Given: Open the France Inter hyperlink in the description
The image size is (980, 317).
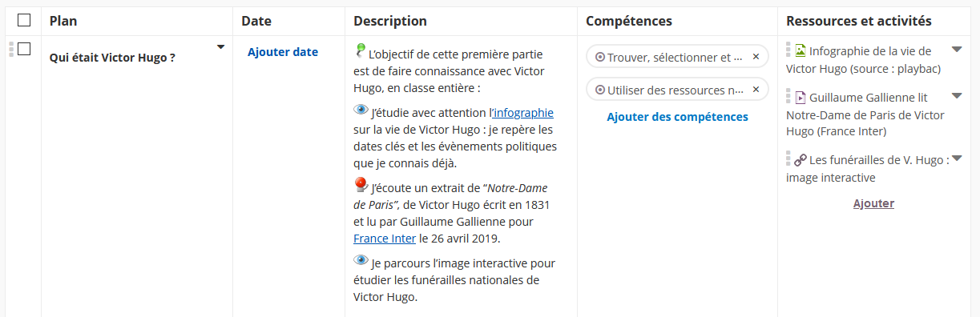Looking at the screenshot, I should point(385,239).
